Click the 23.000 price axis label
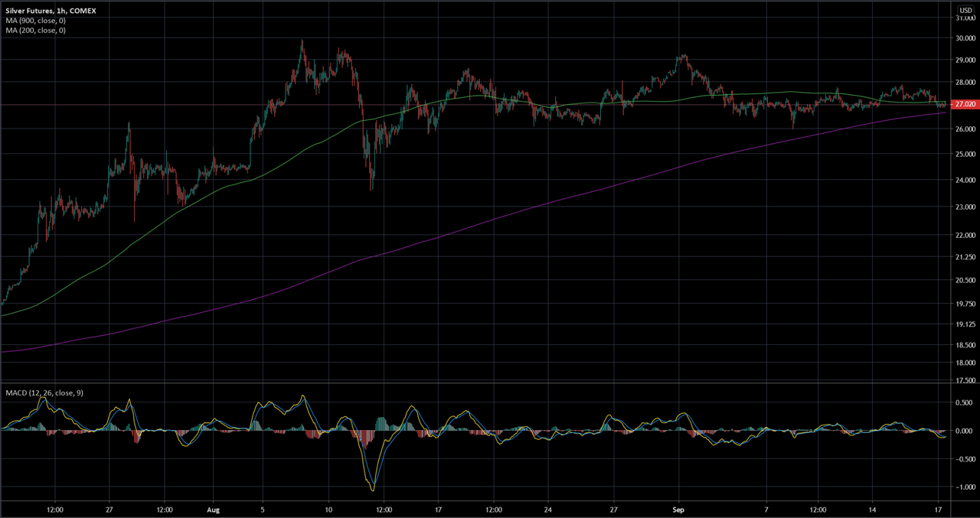Image resolution: width=980 pixels, height=518 pixels. pyautogui.click(x=964, y=207)
